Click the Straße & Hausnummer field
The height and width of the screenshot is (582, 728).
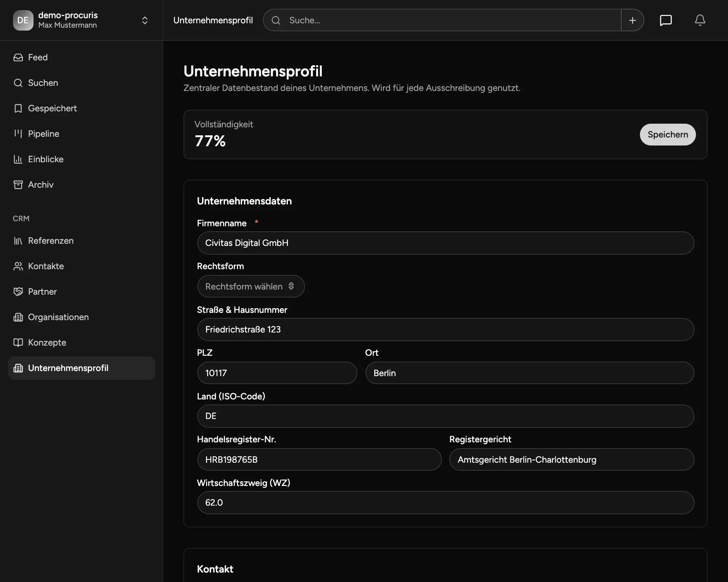click(x=446, y=330)
